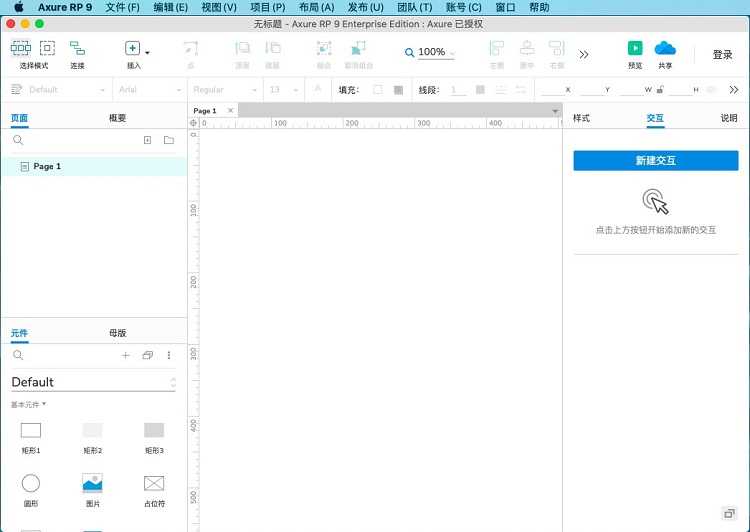Select the 矩形3 rectangle widget
The image size is (750, 532).
click(x=154, y=438)
